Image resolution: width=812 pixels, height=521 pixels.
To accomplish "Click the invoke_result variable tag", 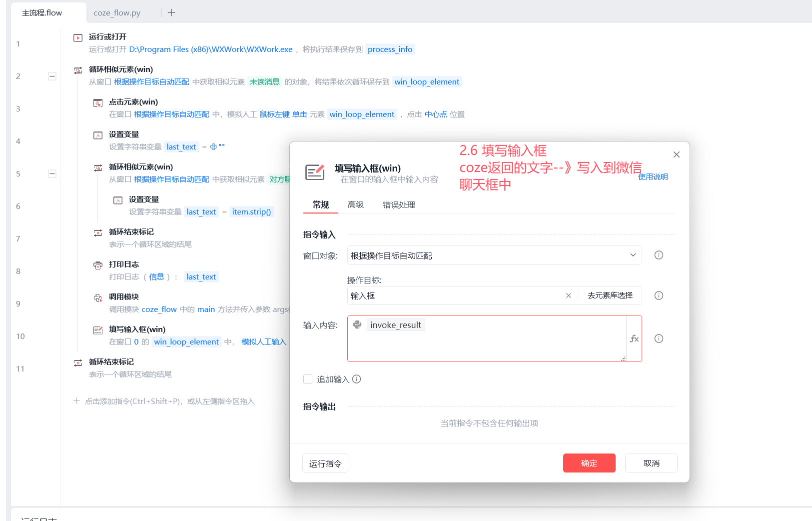I will pyautogui.click(x=396, y=325).
